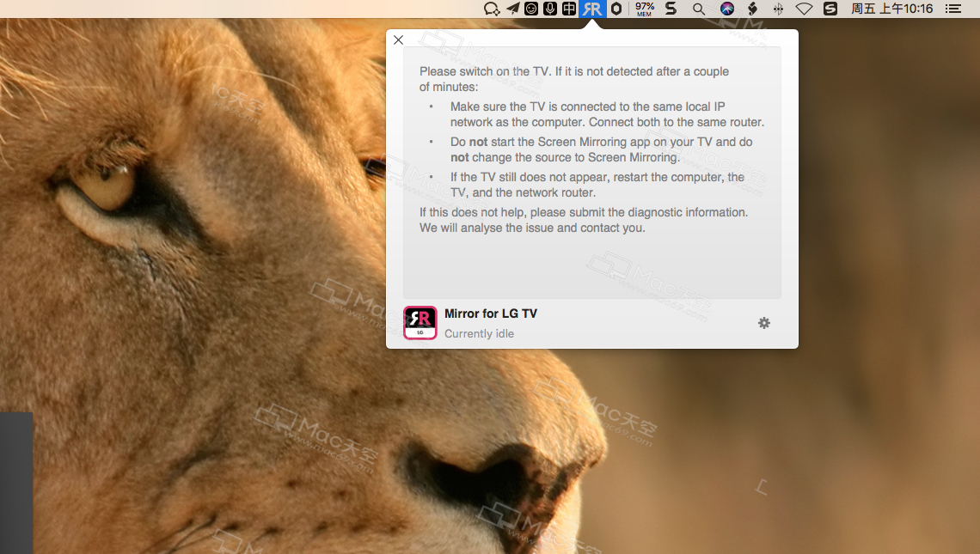Open Spotlight search magnifier
This screenshot has width=980, height=554.
coord(699,9)
